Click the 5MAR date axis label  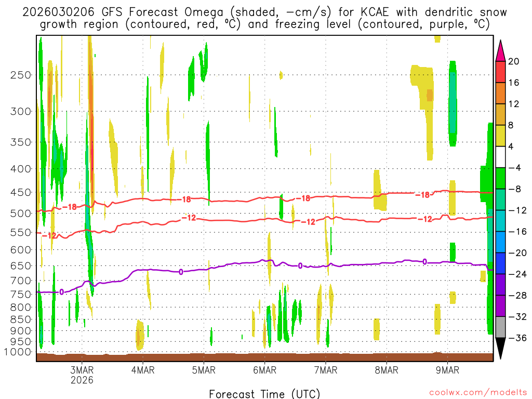204,370
